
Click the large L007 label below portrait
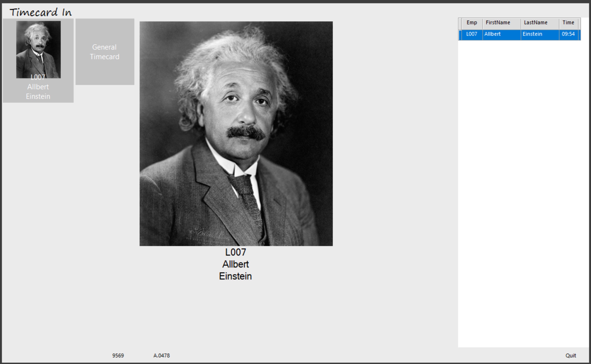[235, 252]
